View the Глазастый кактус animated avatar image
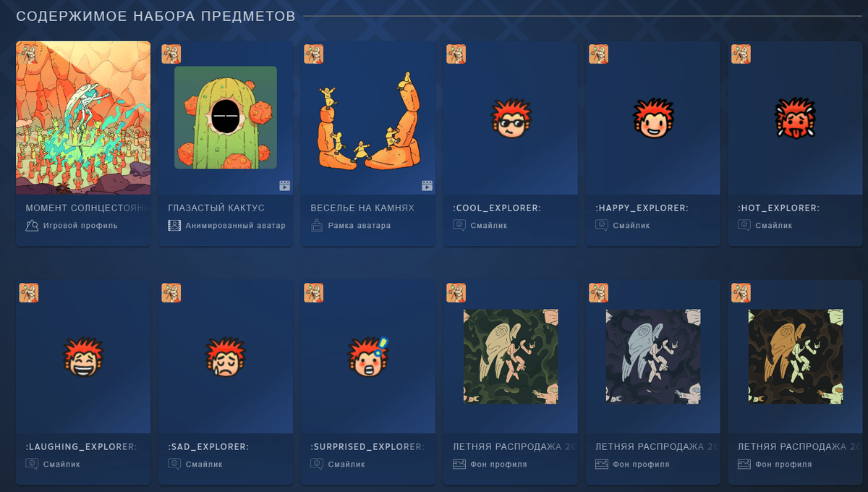868x492 pixels. tap(226, 117)
